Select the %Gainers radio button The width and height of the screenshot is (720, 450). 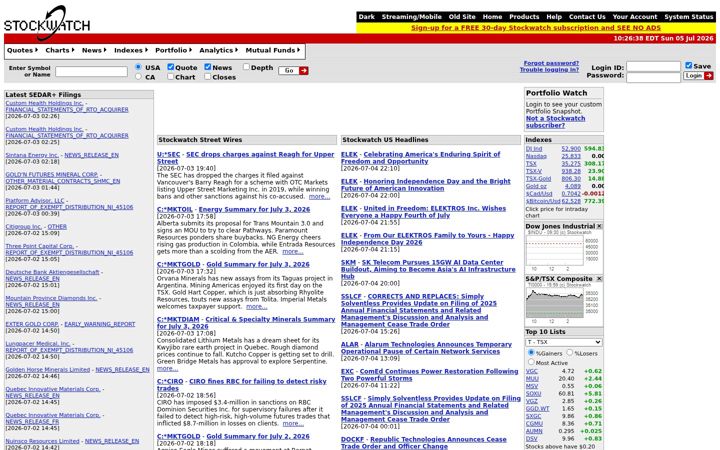point(531,353)
